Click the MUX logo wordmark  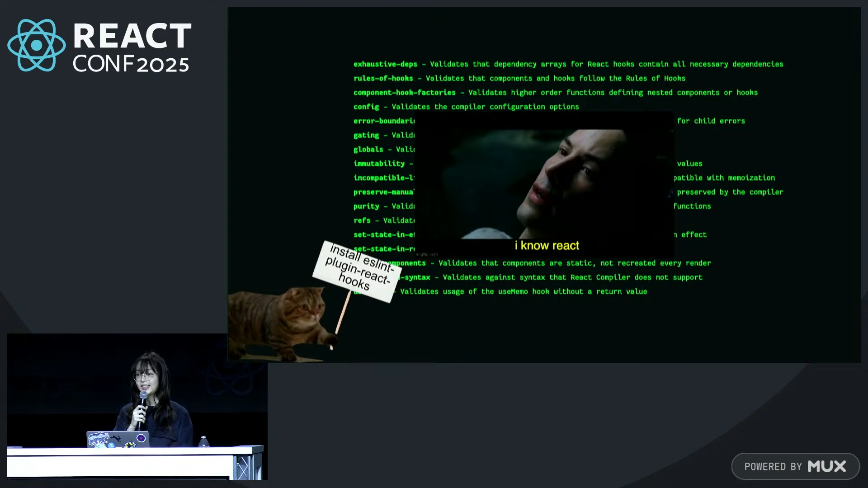pos(827,466)
